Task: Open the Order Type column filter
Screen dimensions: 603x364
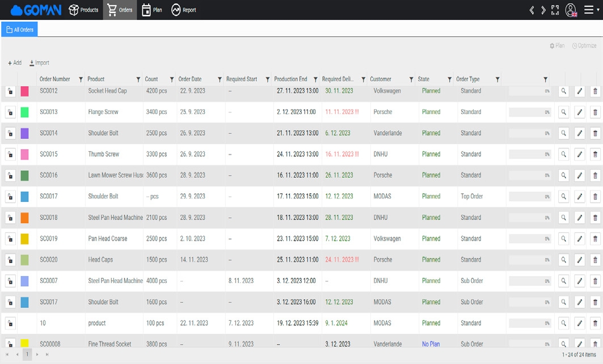Action: coord(497,79)
